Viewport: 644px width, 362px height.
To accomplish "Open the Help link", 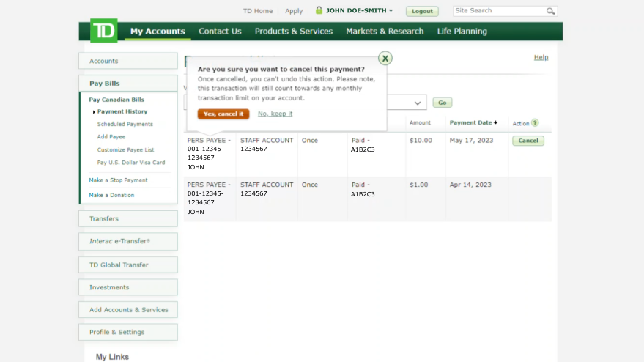I will [541, 57].
